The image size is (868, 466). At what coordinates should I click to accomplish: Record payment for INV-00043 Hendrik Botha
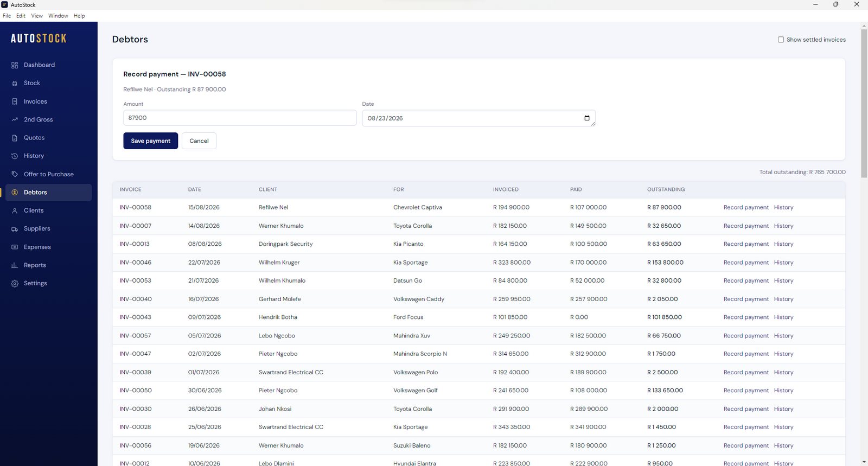pyautogui.click(x=746, y=317)
